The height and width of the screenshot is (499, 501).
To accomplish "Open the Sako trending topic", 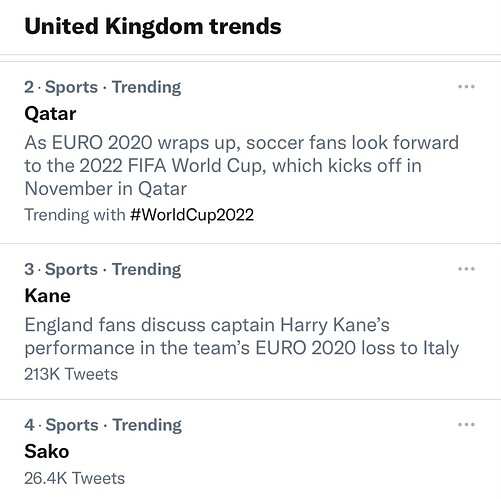I will tap(47, 452).
